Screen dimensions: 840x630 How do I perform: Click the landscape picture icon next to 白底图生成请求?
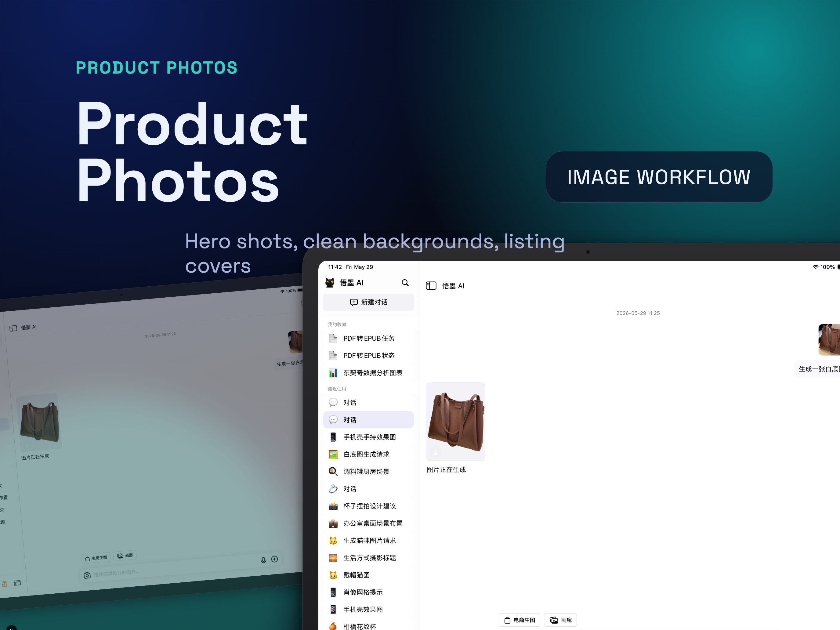point(333,454)
